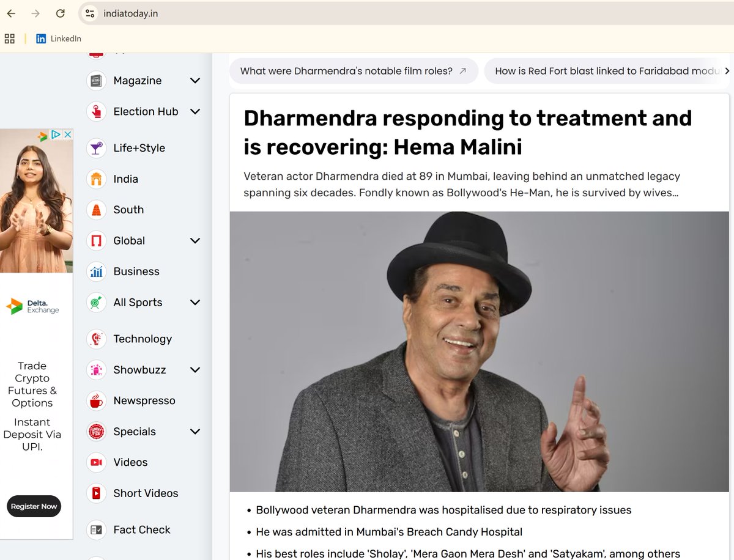Open the apps grid in bookmarks bar

[x=10, y=39]
